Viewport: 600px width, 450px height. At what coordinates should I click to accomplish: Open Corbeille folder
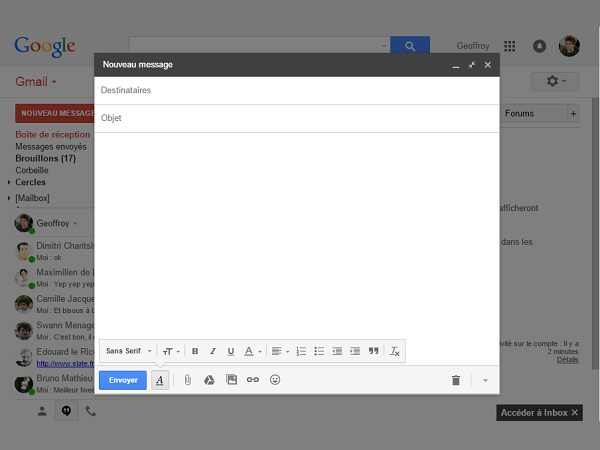point(32,170)
